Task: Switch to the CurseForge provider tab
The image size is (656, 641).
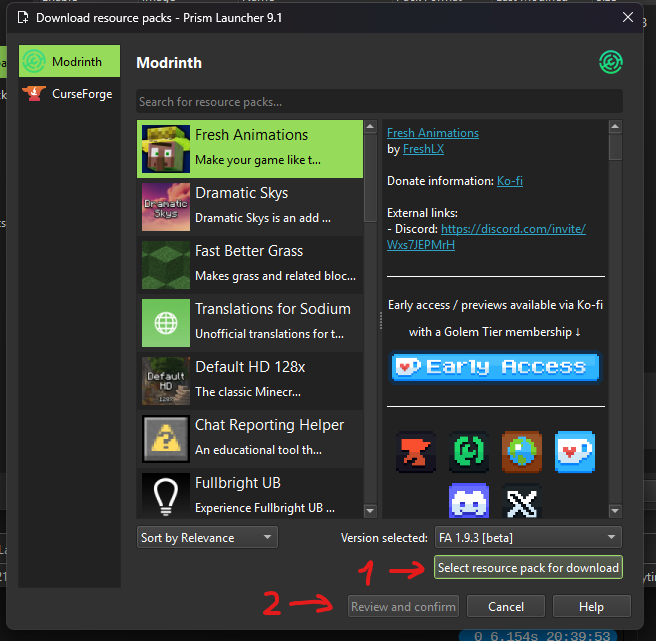Action: point(69,94)
